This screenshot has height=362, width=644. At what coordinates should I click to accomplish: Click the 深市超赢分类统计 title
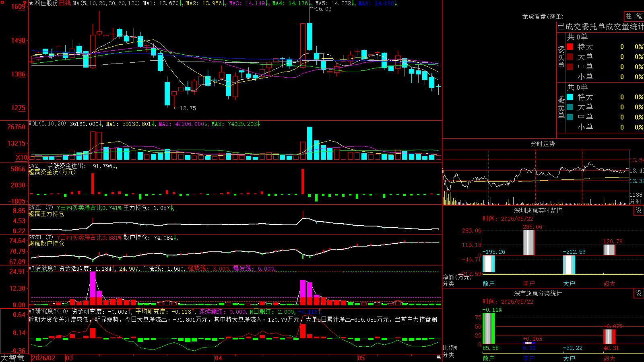(x=538, y=293)
